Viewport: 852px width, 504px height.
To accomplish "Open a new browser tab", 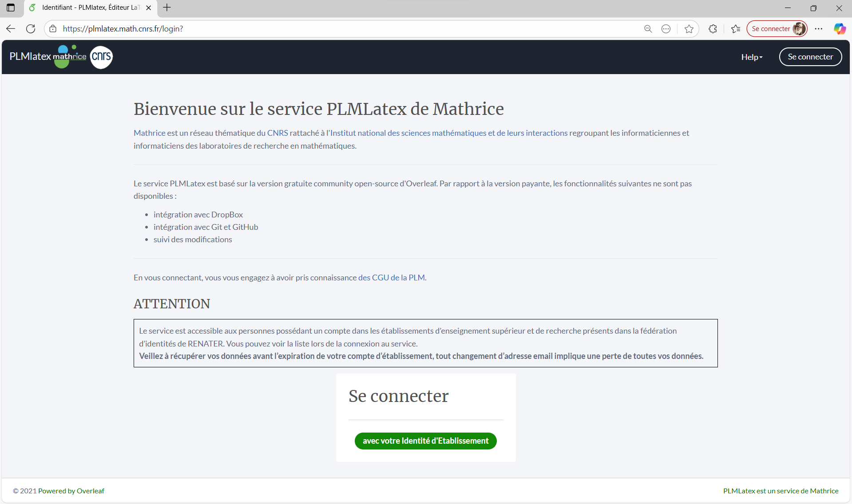I will [x=167, y=8].
